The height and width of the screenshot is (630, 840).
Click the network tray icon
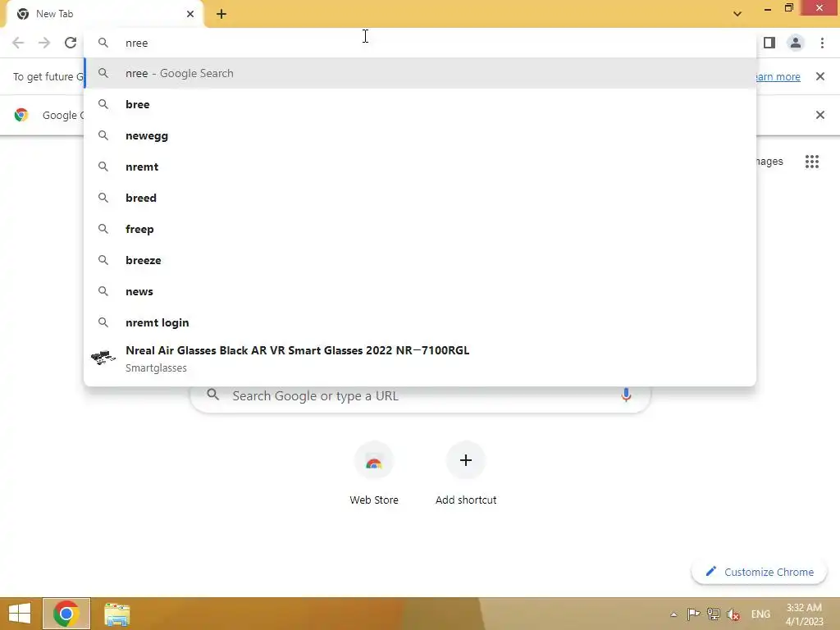click(x=714, y=614)
